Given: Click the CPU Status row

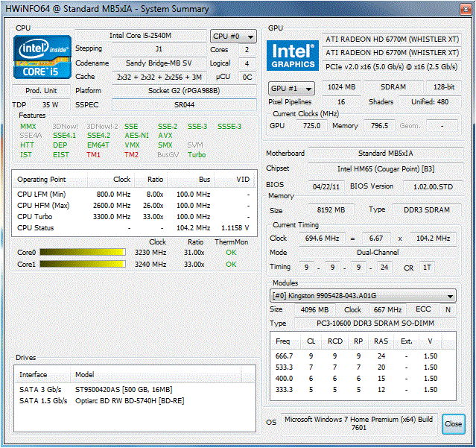Looking at the screenshot, I should pos(134,228).
